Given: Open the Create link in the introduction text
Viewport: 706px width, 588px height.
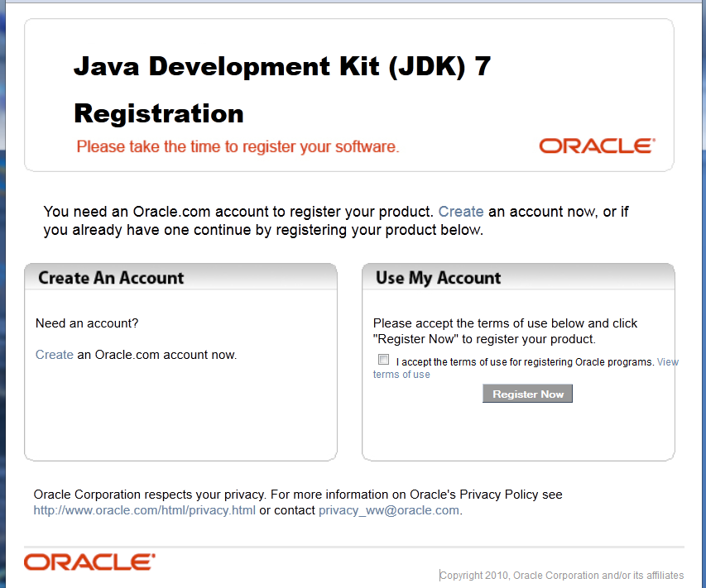Looking at the screenshot, I should [460, 211].
